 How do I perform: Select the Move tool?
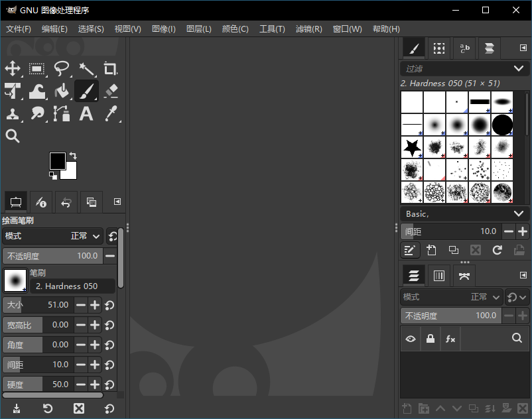coord(13,69)
